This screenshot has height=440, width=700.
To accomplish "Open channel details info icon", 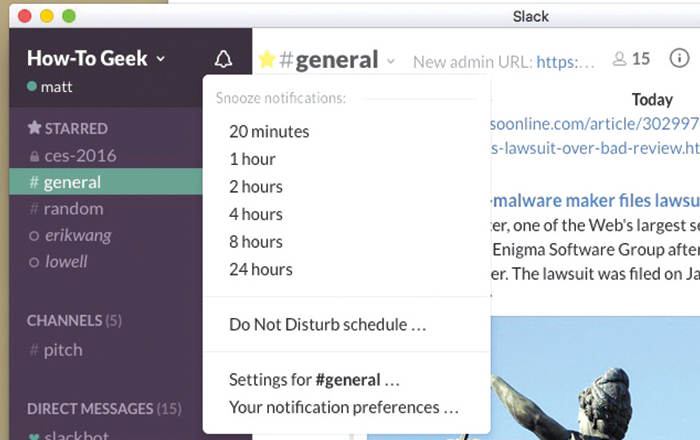I will pos(679,58).
